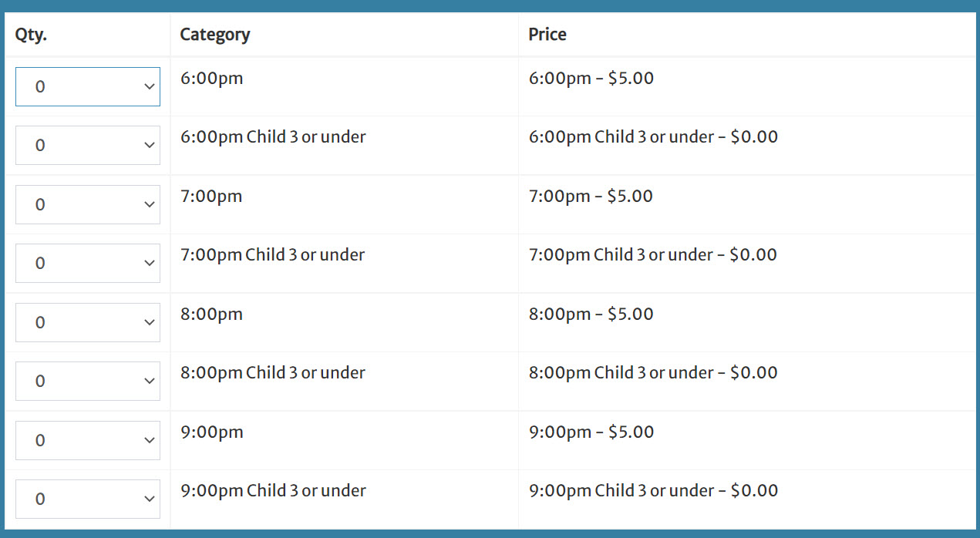Open quantity selector for 9:00pm Child 3 or under

click(x=88, y=499)
